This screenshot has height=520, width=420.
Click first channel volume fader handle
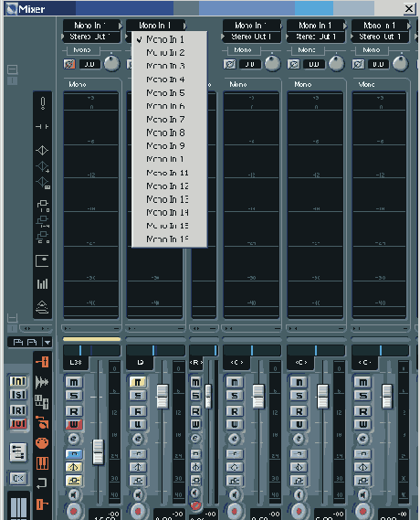98,451
